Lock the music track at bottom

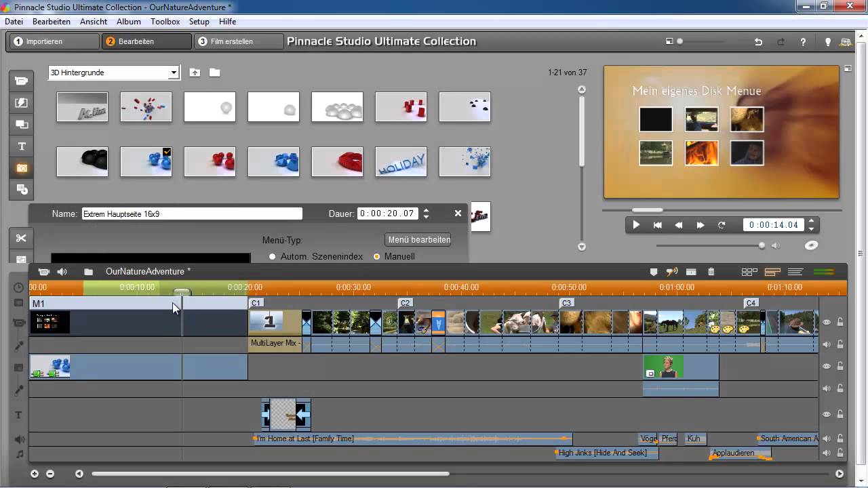pyautogui.click(x=840, y=453)
